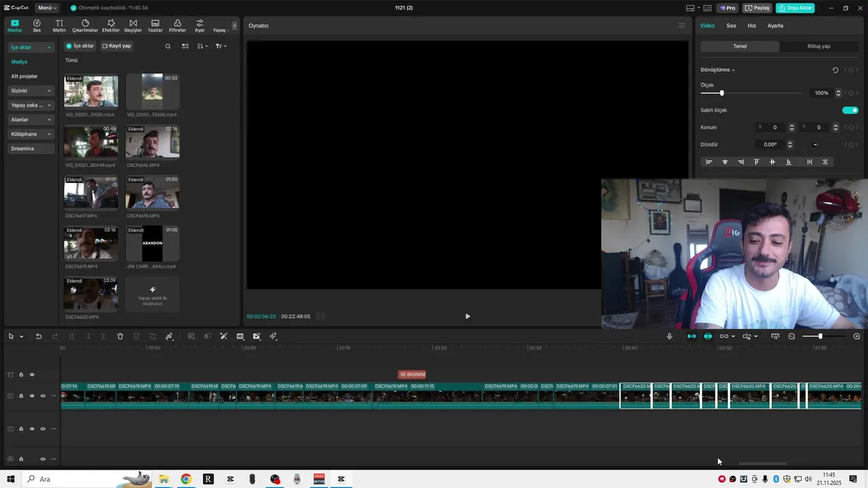Open the Çıkartmalar stickers panel
This screenshot has width=868, height=488.
coord(85,26)
